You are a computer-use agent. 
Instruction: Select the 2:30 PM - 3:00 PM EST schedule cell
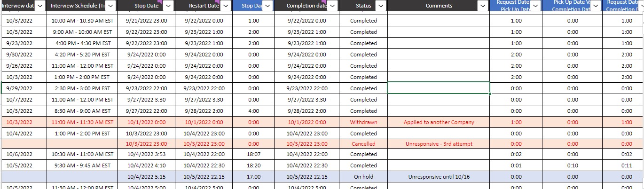pos(82,88)
